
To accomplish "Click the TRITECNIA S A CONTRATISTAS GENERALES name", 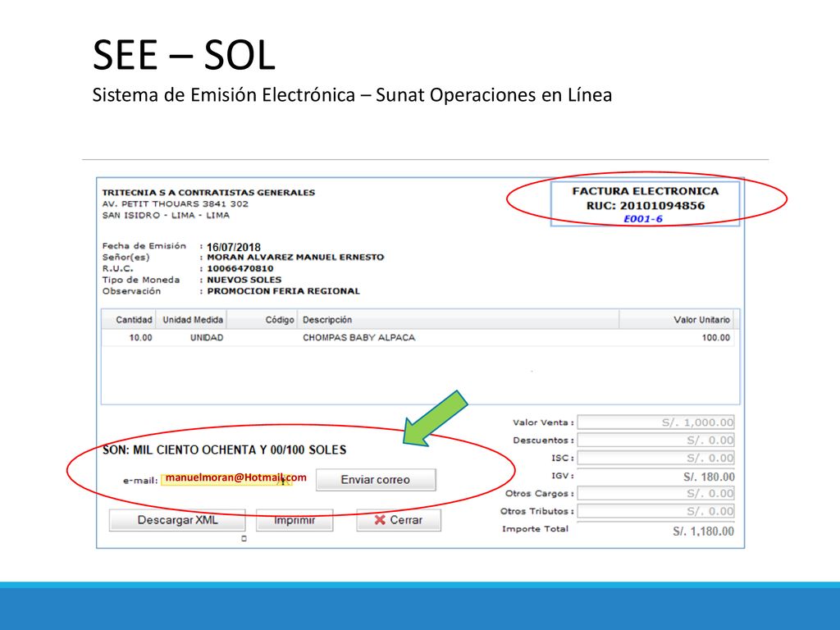I will pos(208,192).
